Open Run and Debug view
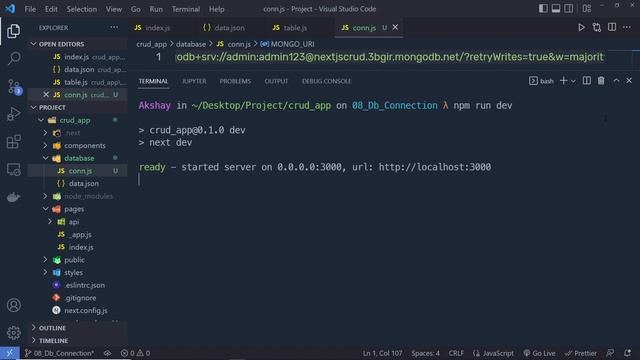The width and height of the screenshot is (640, 360). point(13,114)
